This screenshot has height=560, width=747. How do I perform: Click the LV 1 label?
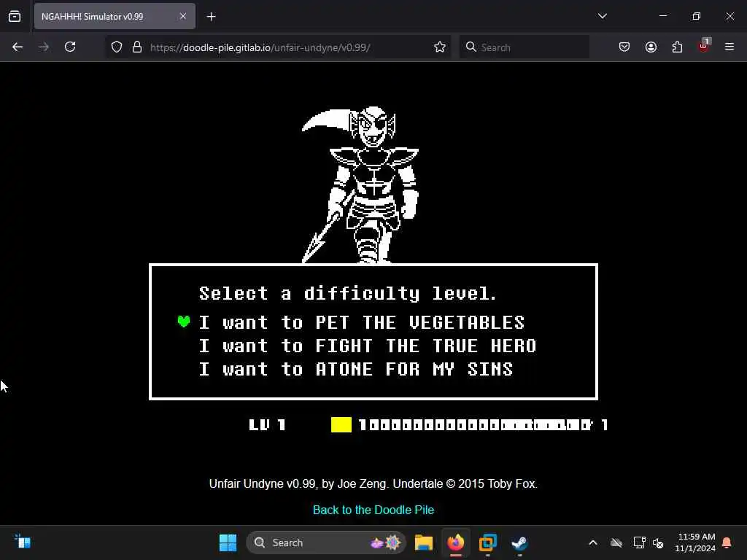click(267, 425)
